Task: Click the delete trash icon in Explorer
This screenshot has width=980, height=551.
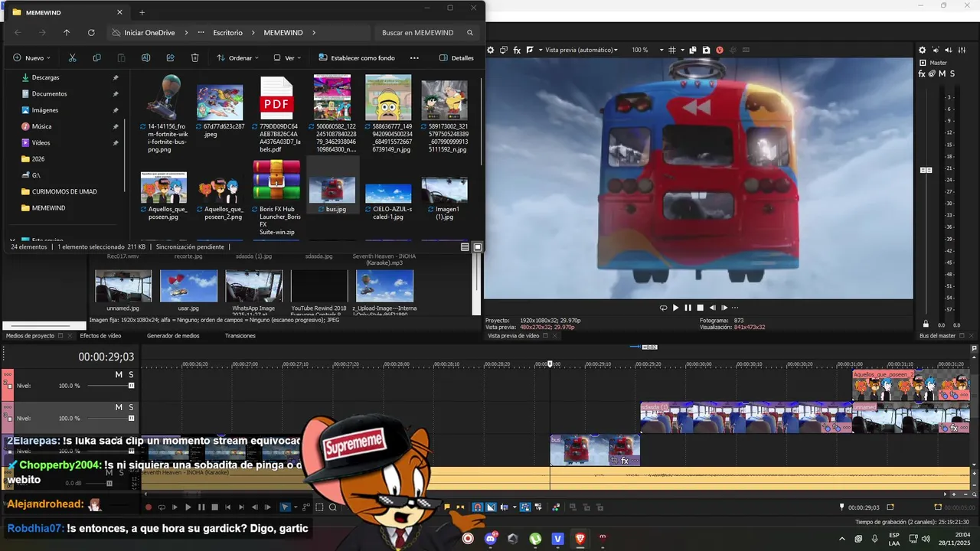Action: (194, 58)
